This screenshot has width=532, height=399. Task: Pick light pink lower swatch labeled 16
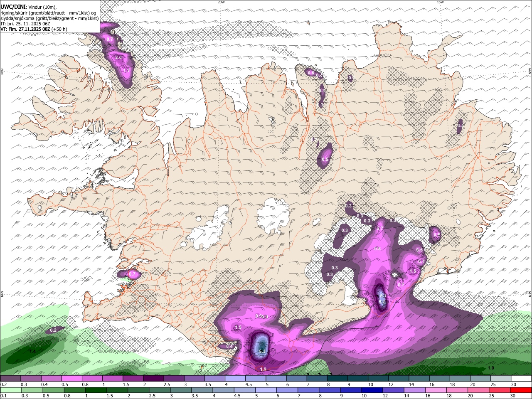click(x=436, y=390)
